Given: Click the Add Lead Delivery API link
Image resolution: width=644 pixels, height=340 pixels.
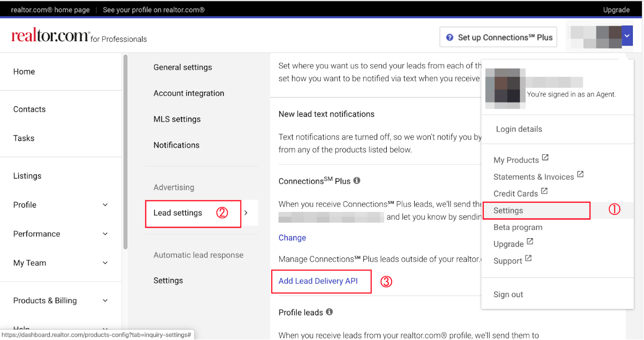Looking at the screenshot, I should [x=318, y=281].
